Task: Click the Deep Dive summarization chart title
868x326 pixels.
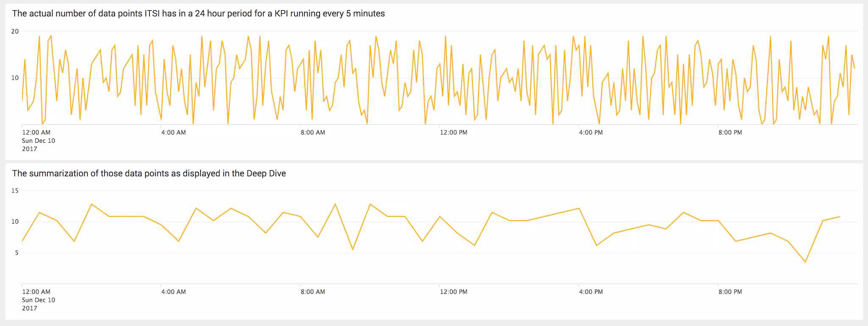Action: tap(149, 174)
